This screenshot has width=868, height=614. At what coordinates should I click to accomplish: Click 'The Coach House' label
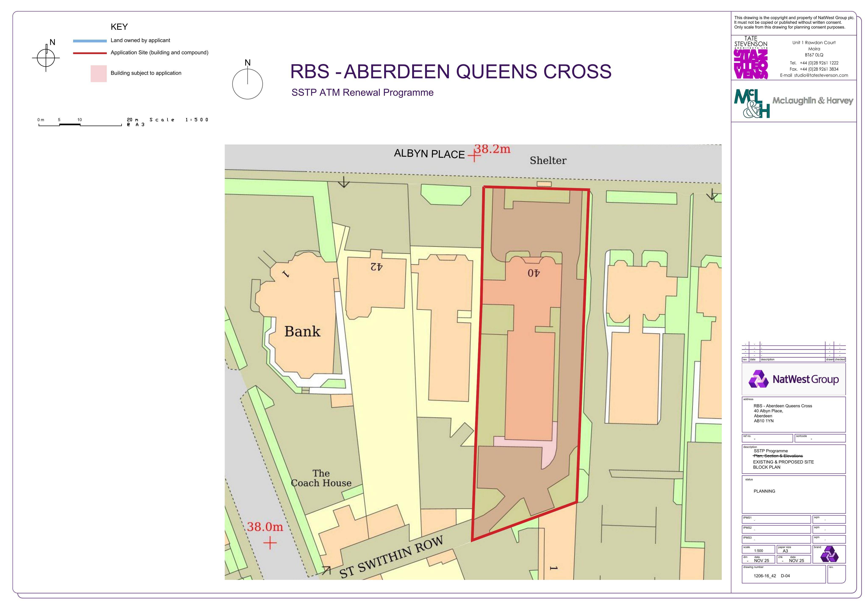click(x=321, y=478)
